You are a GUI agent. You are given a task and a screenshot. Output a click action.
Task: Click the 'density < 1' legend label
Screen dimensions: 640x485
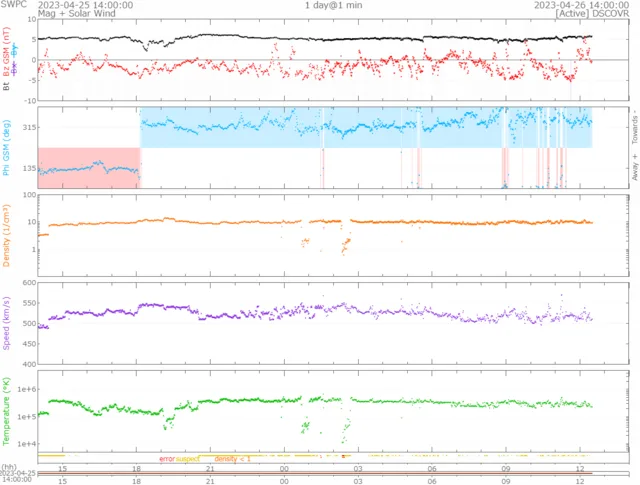pyautogui.click(x=232, y=459)
